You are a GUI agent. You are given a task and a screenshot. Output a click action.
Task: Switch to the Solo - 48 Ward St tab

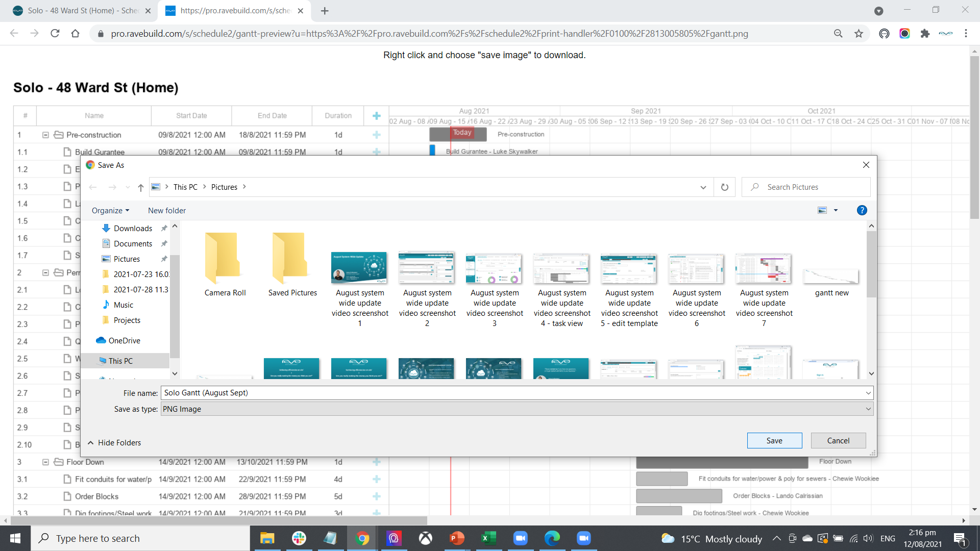point(82,11)
